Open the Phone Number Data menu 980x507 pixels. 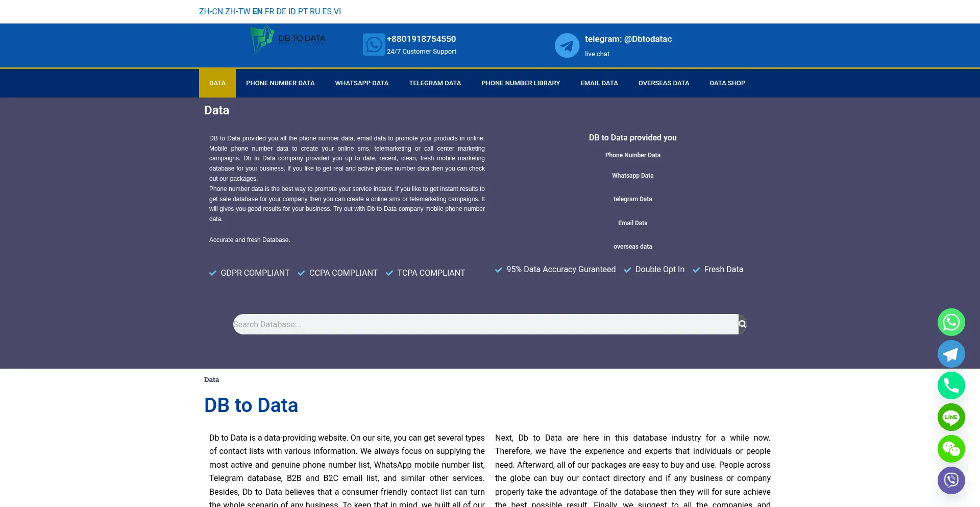(280, 83)
